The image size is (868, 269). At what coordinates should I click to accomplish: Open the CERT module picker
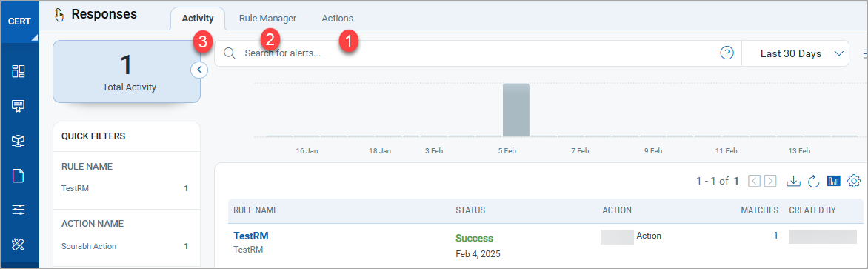click(x=19, y=21)
